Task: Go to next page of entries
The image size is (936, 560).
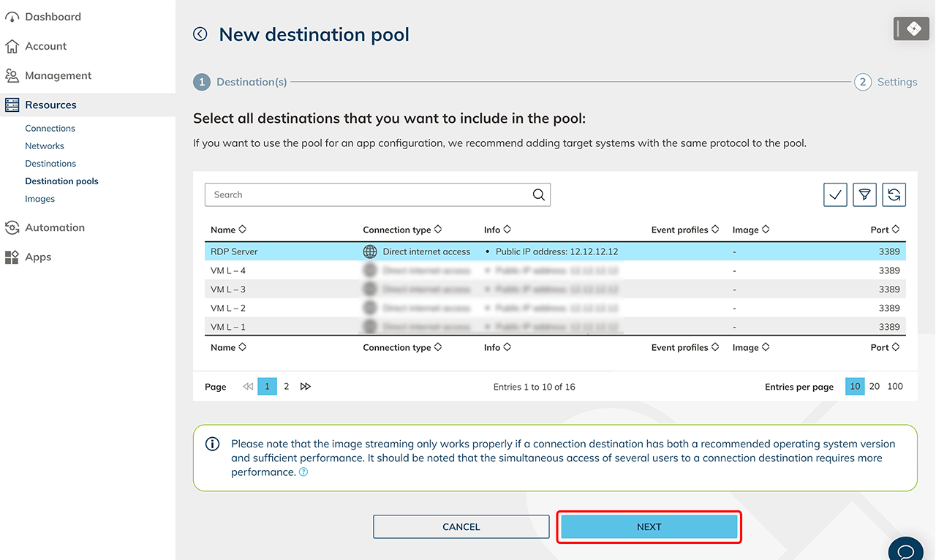Action: 306,387
